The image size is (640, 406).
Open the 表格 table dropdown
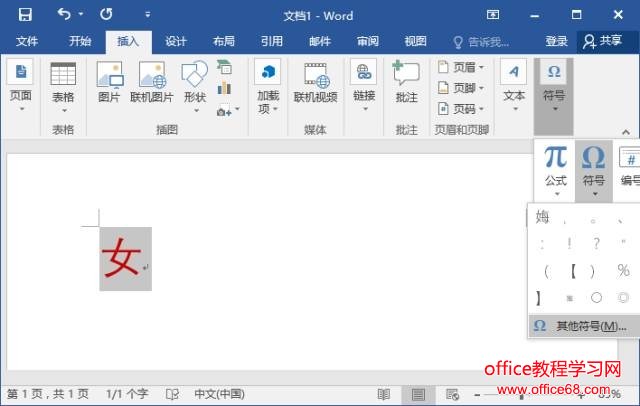coord(63,87)
